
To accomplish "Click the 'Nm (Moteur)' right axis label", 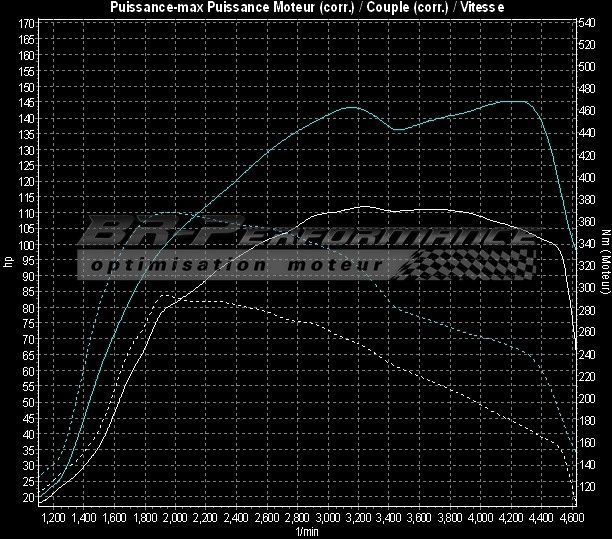I will (x=603, y=262).
